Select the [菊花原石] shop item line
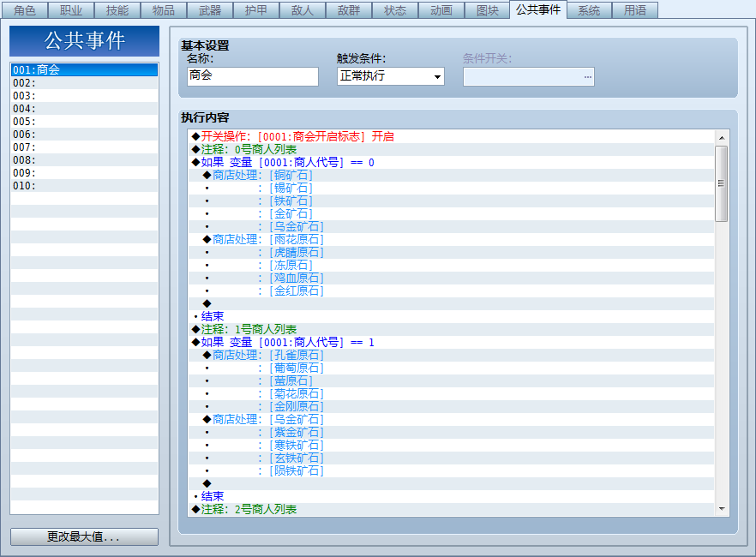 [x=451, y=393]
